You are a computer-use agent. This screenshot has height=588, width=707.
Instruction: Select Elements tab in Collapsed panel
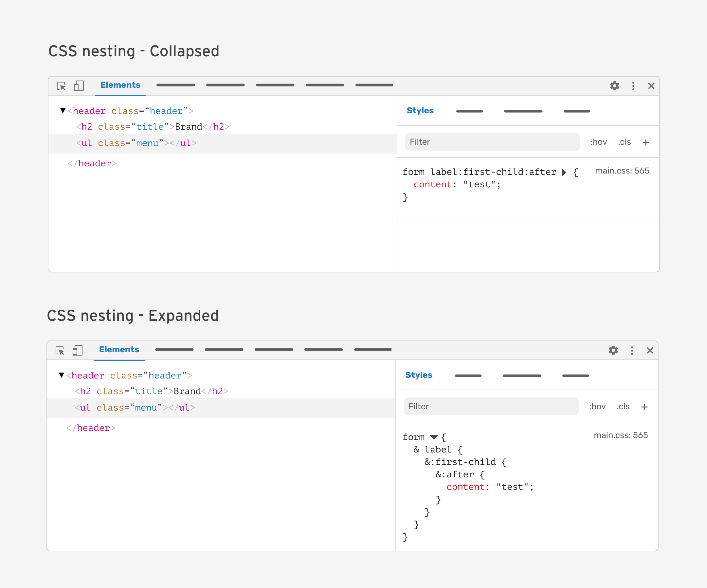pos(120,85)
